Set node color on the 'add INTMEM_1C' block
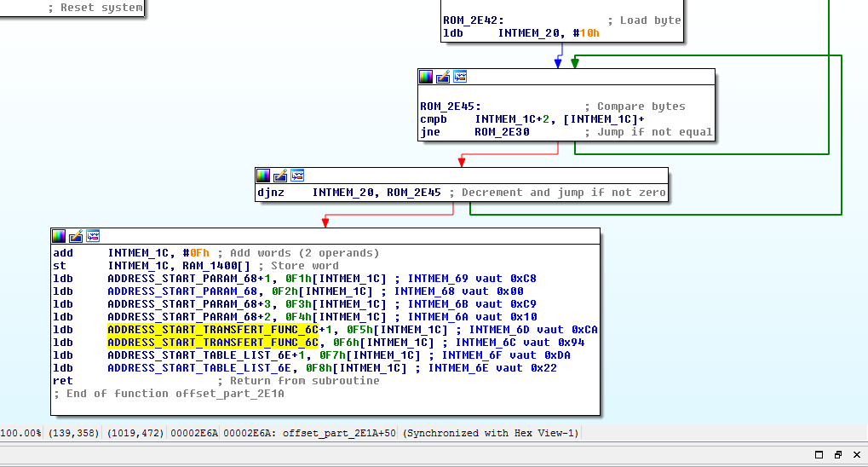This screenshot has width=868, height=467. [x=59, y=237]
